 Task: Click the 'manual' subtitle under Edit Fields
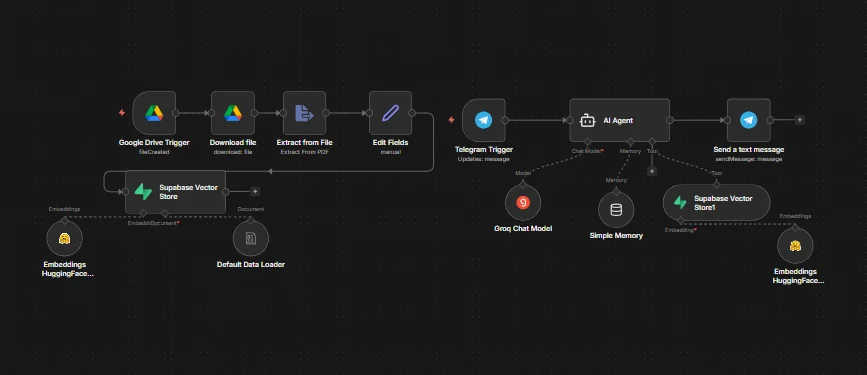point(390,152)
